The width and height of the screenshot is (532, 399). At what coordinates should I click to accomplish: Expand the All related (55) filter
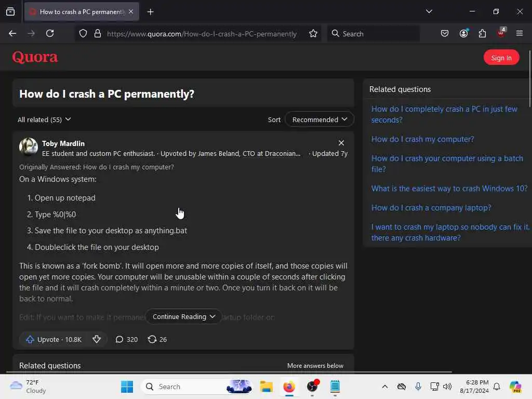(44, 120)
